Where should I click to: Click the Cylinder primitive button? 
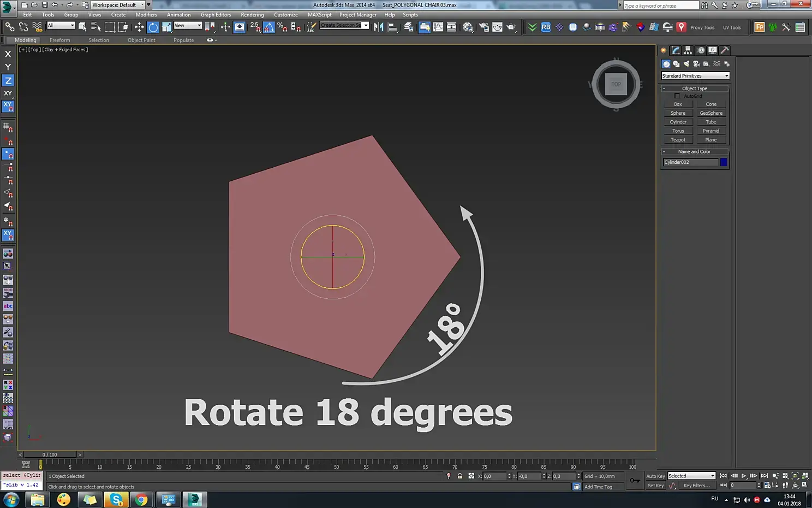tap(678, 122)
